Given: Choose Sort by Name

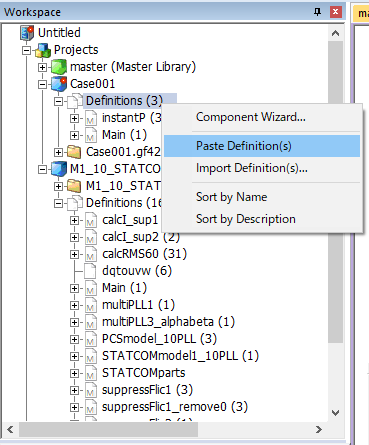Looking at the screenshot, I should (x=231, y=197).
